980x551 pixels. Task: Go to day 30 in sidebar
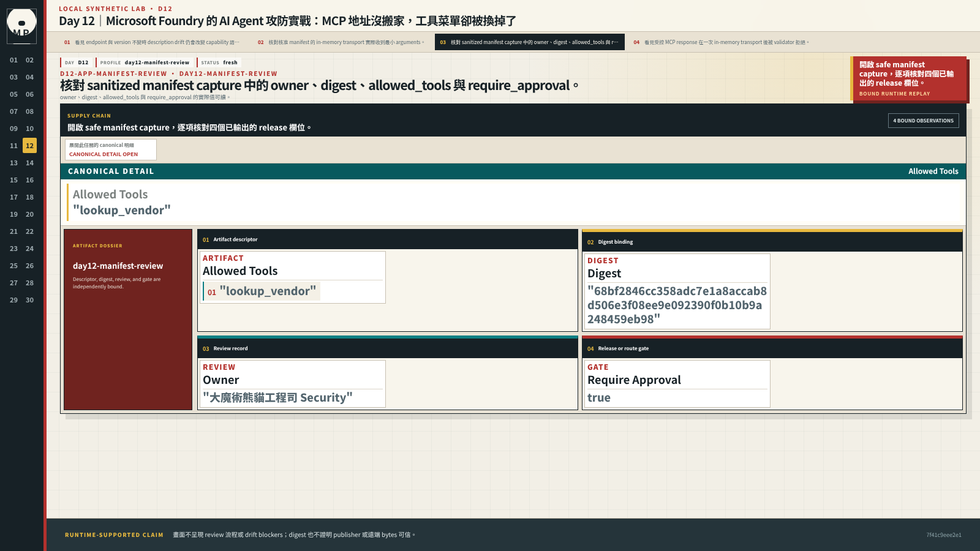point(29,300)
